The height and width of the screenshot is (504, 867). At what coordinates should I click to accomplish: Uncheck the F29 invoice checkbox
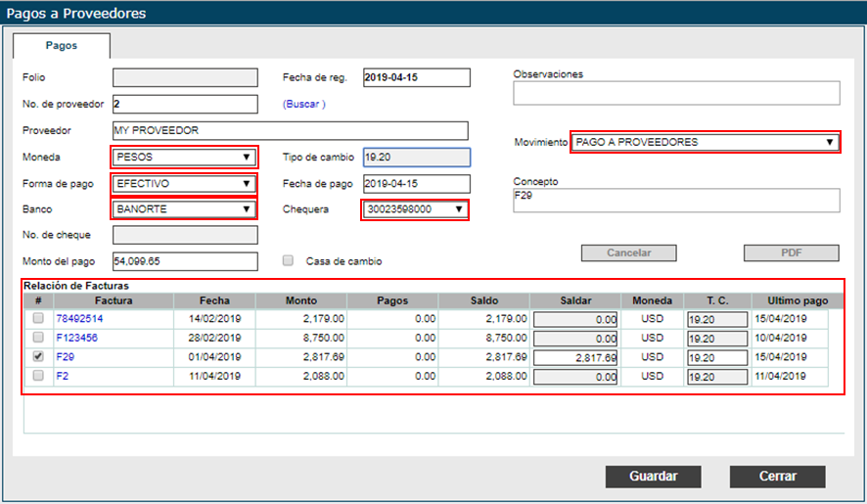(38, 357)
